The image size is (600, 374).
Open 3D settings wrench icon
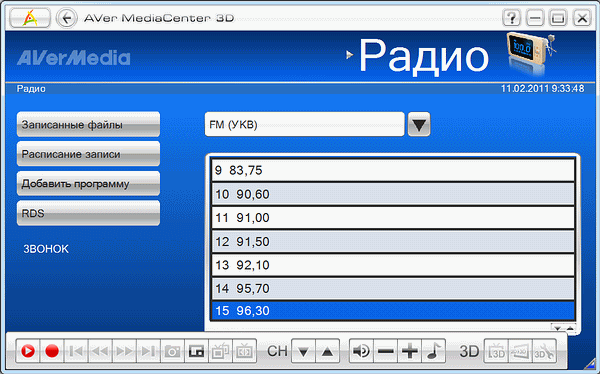(544, 351)
